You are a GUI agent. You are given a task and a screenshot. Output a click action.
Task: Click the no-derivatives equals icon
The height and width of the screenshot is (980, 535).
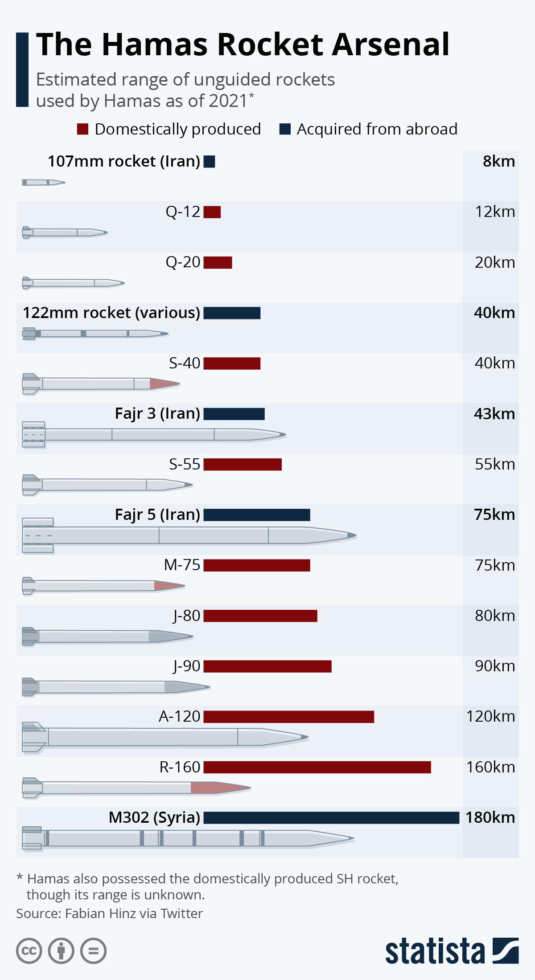click(x=93, y=951)
